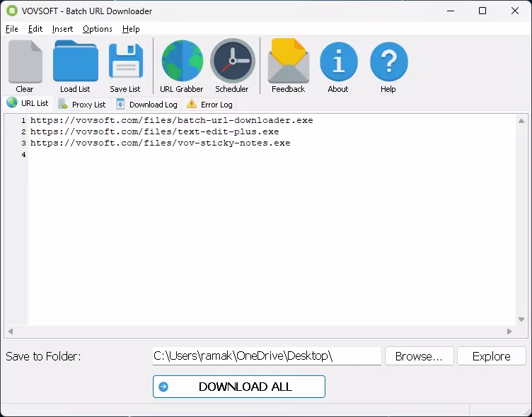
Task: Switch to the Proxy List tab
Action: [82, 105]
